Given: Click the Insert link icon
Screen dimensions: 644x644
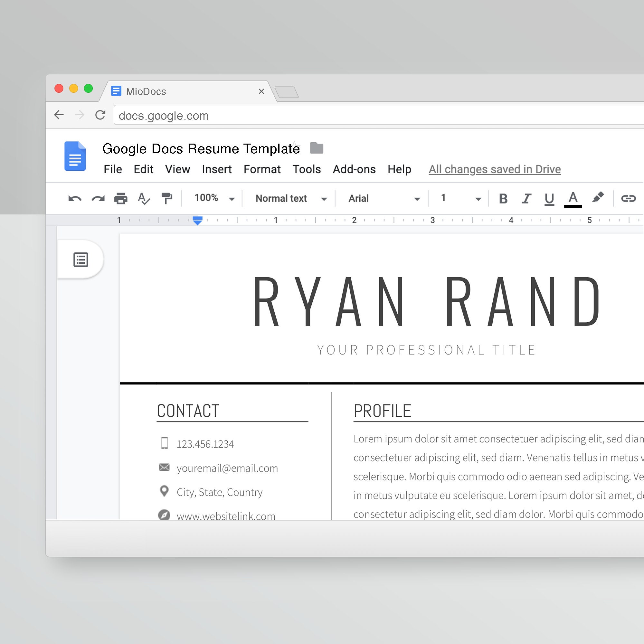Looking at the screenshot, I should tap(629, 198).
